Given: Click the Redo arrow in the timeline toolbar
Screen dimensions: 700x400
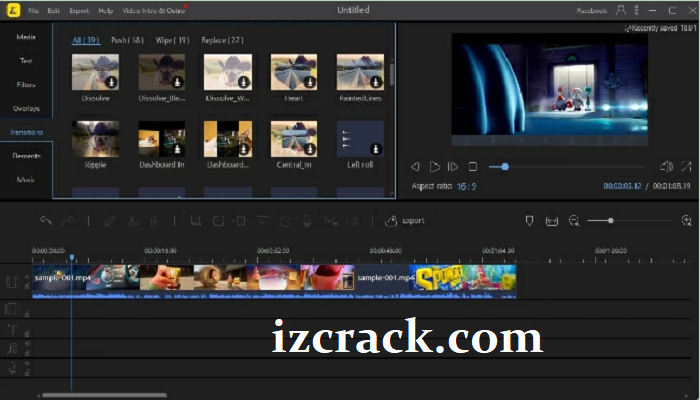Looking at the screenshot, I should click(67, 221).
